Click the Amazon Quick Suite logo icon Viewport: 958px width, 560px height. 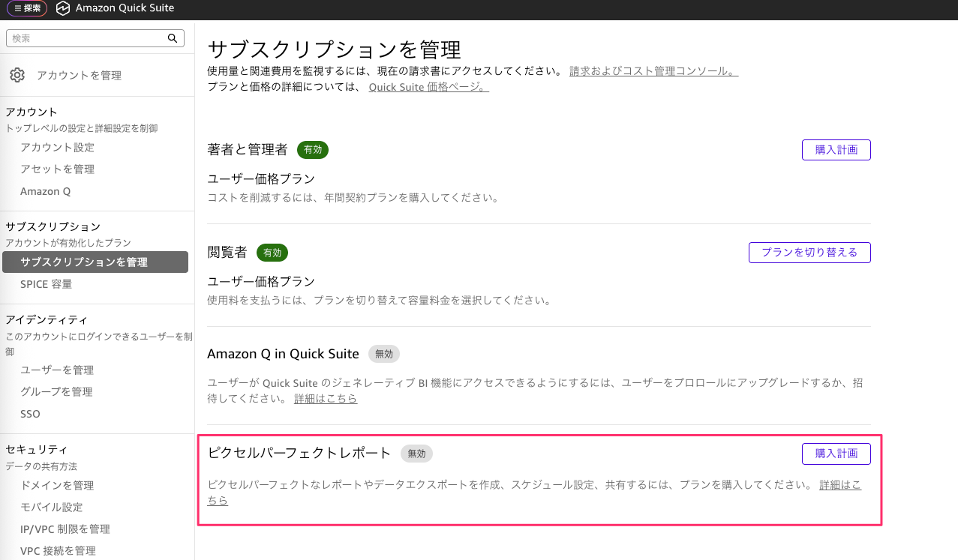(x=62, y=8)
